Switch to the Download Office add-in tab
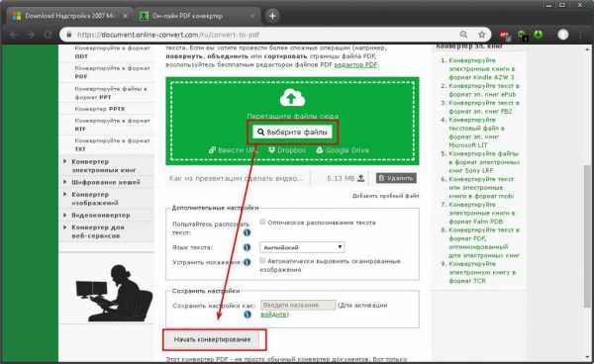This screenshot has width=594, height=364. pyautogui.click(x=69, y=16)
